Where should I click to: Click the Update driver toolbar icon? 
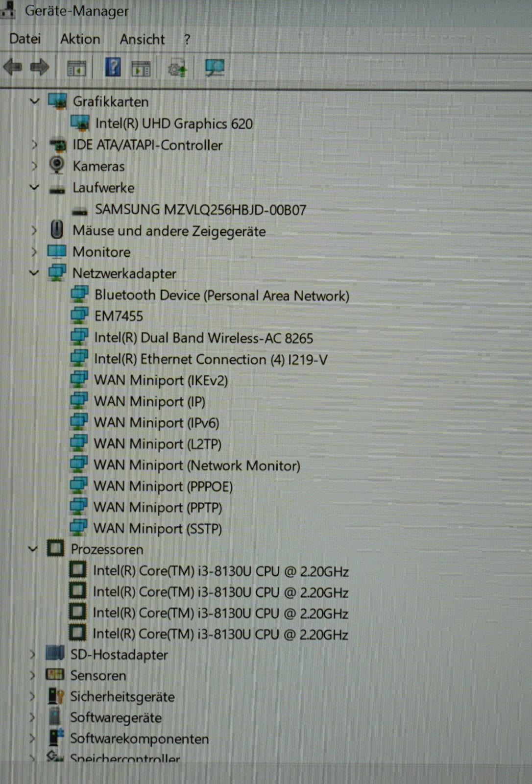coord(177,68)
